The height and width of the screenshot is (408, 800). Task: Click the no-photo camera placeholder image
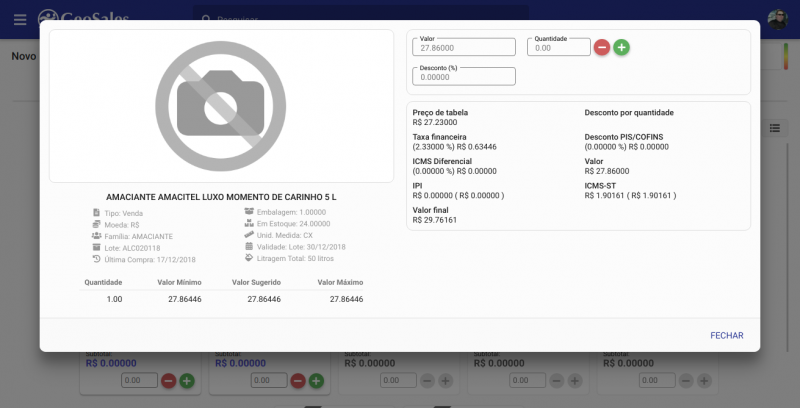point(220,106)
